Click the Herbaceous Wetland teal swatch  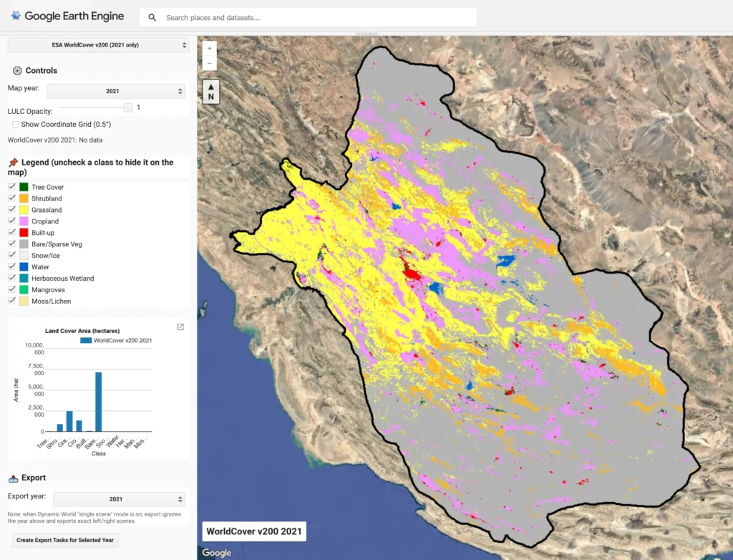[24, 279]
